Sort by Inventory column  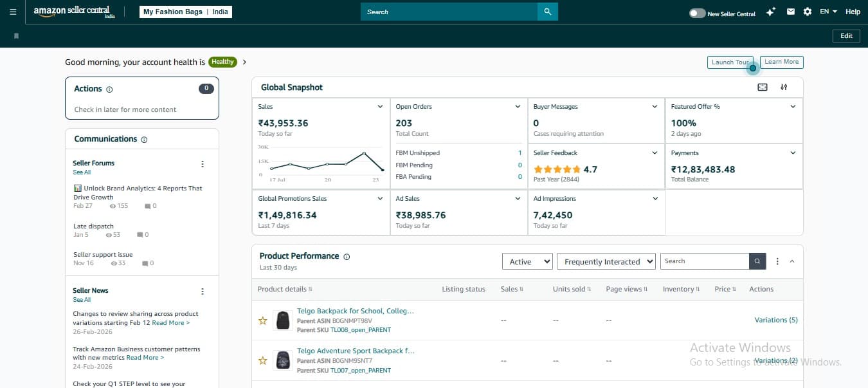682,290
